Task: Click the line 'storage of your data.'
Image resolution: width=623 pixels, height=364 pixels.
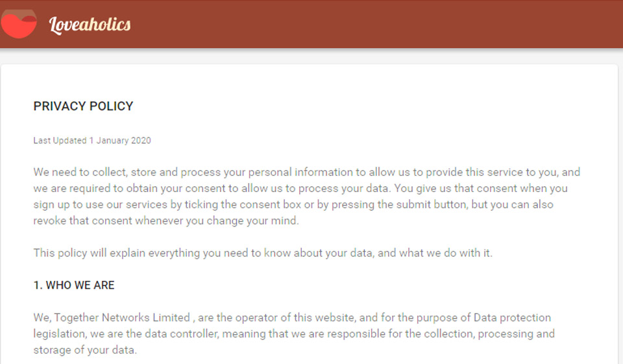Action: [x=85, y=350]
